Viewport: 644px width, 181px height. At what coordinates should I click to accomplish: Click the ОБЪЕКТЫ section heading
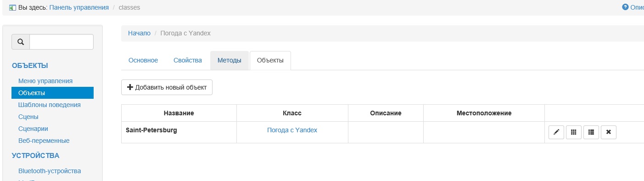click(30, 66)
